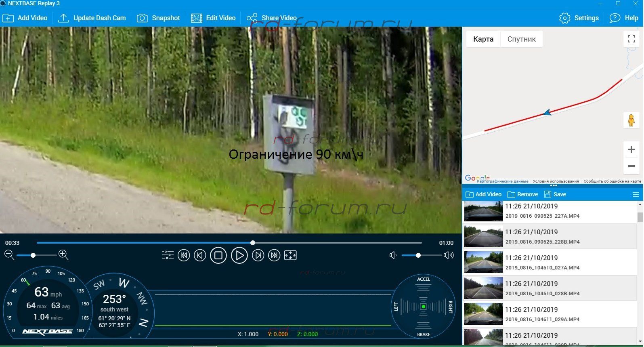
Task: Remove selected video from playlist
Action: 522,194
